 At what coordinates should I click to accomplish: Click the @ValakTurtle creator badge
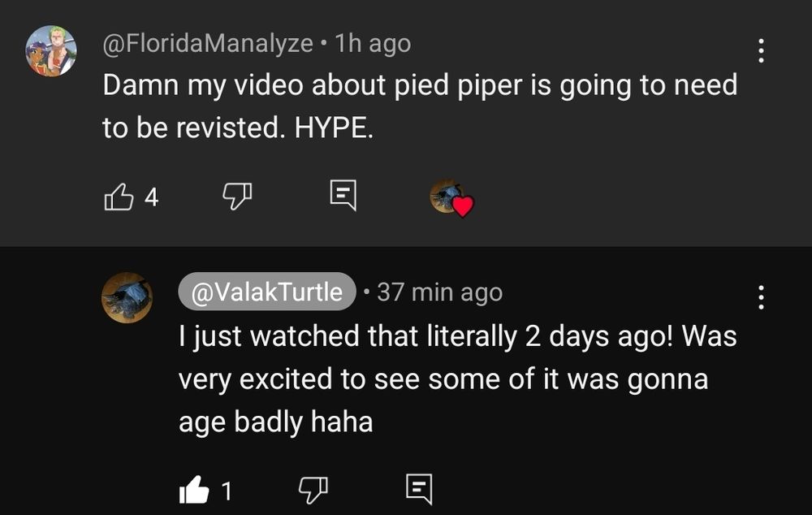tap(266, 292)
